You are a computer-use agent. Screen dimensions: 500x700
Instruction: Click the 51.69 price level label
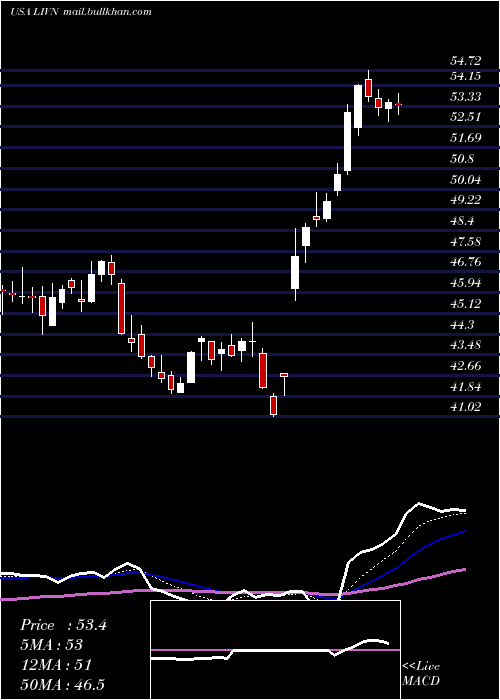click(466, 138)
